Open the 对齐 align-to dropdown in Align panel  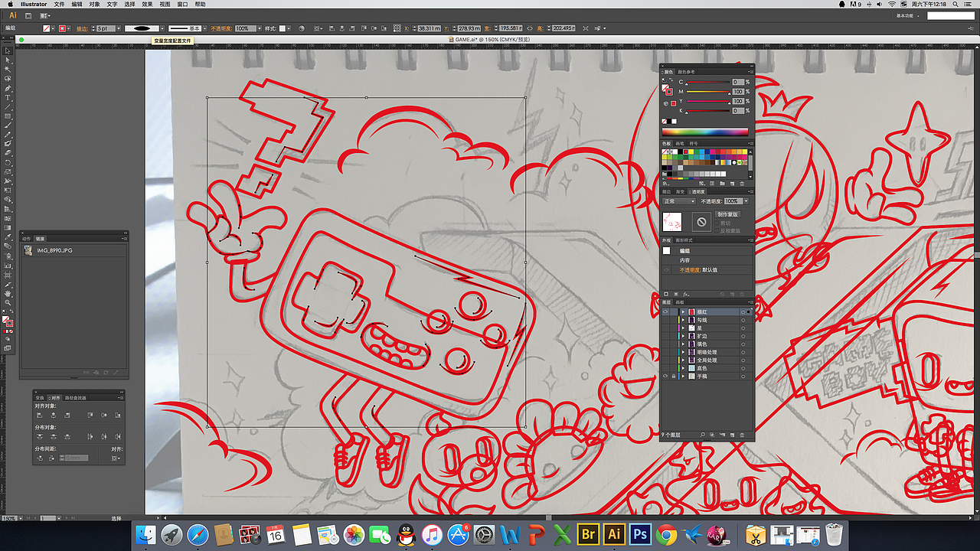click(x=116, y=458)
